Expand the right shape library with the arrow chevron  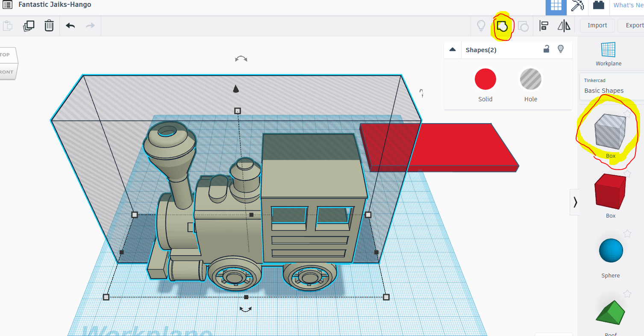[x=575, y=201]
